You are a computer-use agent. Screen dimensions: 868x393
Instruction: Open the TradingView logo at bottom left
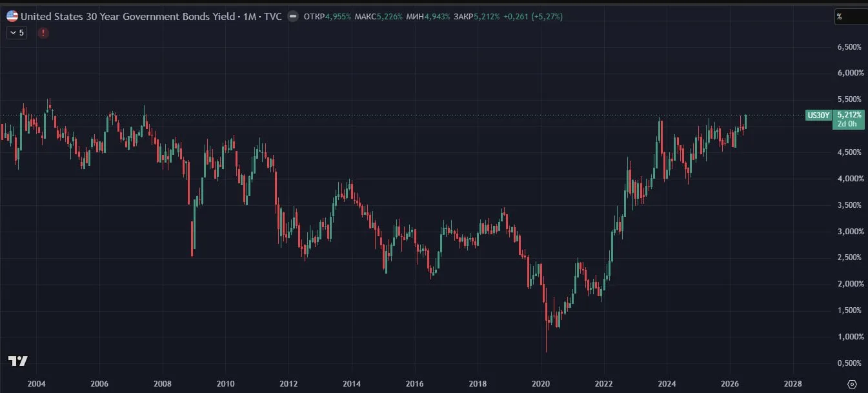tap(17, 361)
